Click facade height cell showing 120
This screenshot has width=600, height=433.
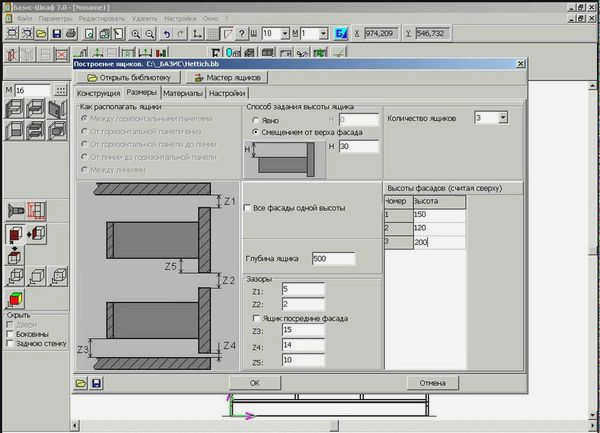pos(439,228)
